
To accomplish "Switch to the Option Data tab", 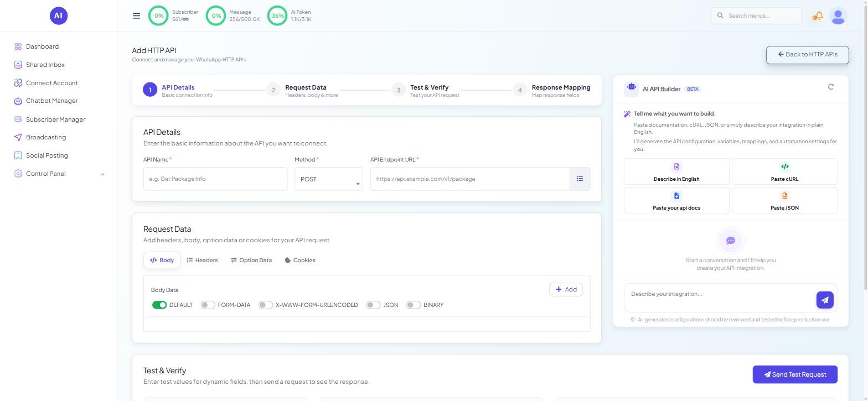I will point(251,260).
